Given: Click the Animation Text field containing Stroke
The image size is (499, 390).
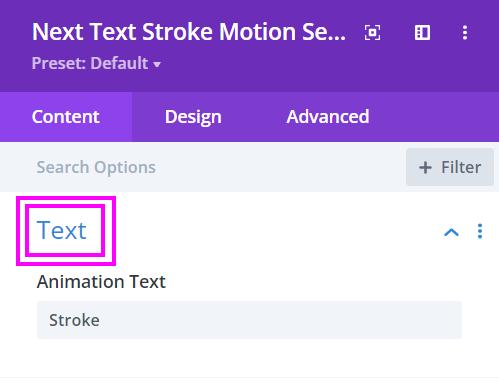Looking at the screenshot, I should (x=249, y=320).
